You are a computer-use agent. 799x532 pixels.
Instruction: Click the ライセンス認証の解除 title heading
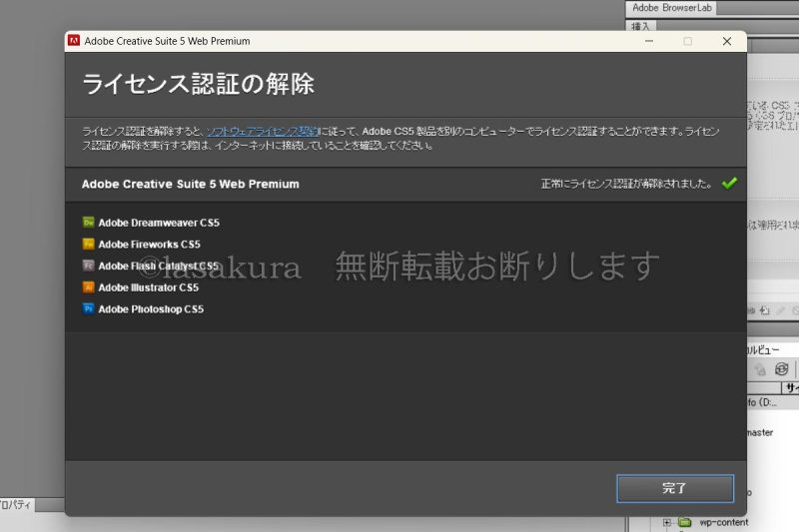(x=198, y=84)
